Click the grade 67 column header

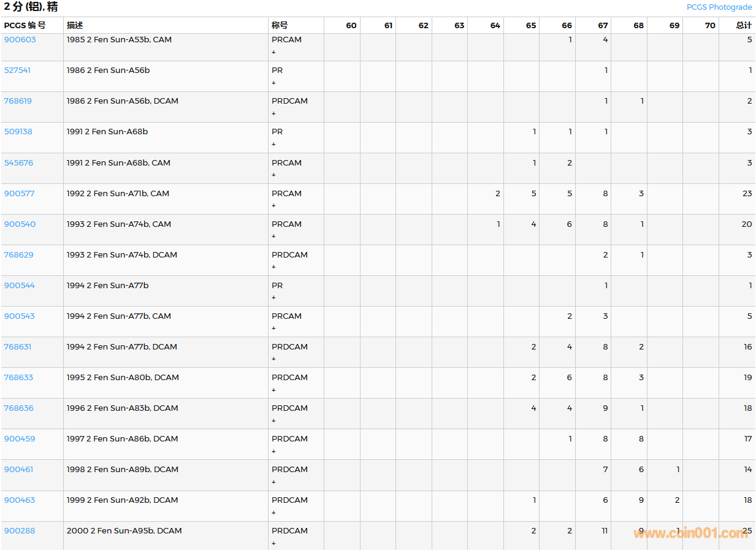(x=603, y=25)
